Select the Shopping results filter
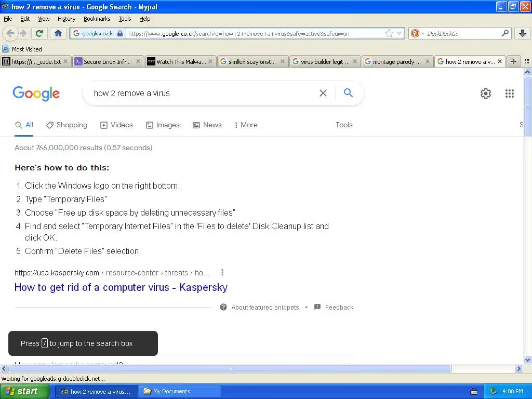Viewport: 532px width, 399px height. (x=67, y=125)
